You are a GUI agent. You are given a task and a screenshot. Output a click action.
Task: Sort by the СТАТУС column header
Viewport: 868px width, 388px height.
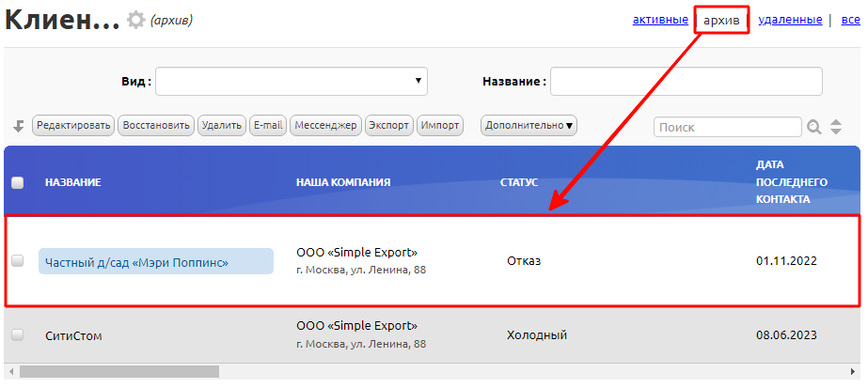519,182
